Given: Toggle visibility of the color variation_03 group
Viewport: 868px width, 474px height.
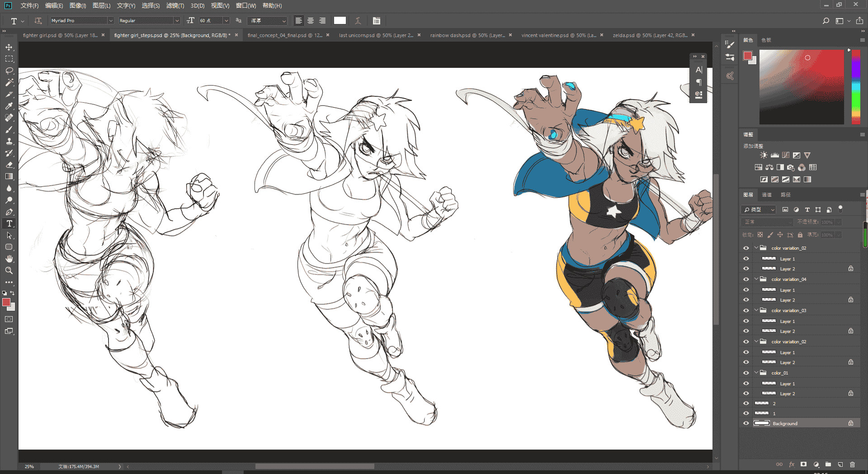Looking at the screenshot, I should click(x=746, y=311).
